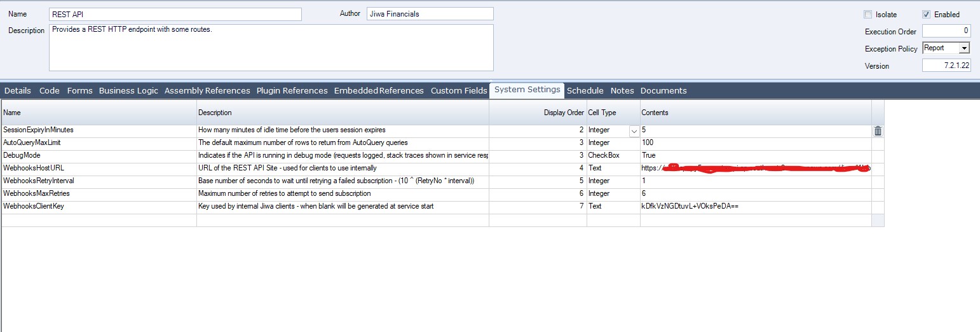Switch to the Custom Fields tab
This screenshot has height=332, width=980.
click(x=459, y=91)
